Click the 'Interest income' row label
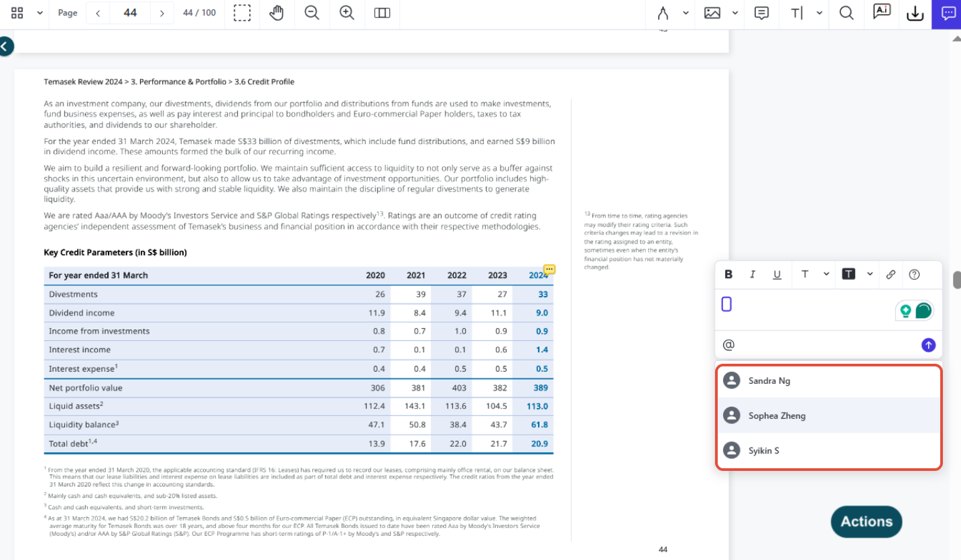This screenshot has height=560, width=961. pyautogui.click(x=79, y=350)
